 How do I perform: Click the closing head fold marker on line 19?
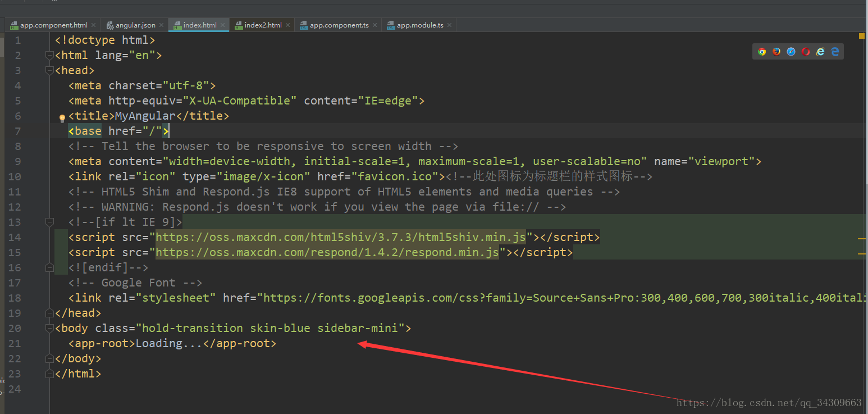click(x=49, y=313)
